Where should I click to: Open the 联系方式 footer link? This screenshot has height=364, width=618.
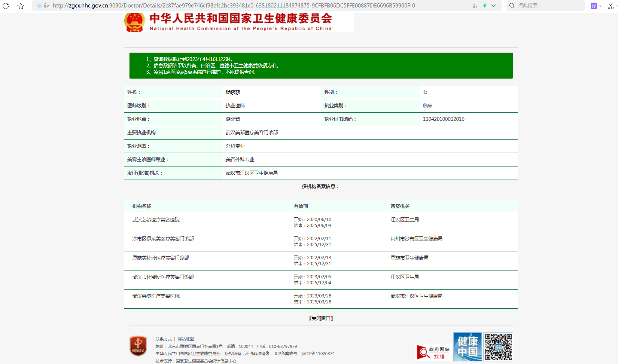coord(164,339)
